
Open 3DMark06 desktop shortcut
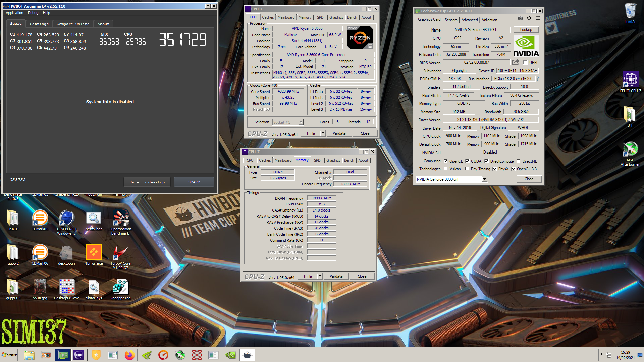(x=40, y=255)
